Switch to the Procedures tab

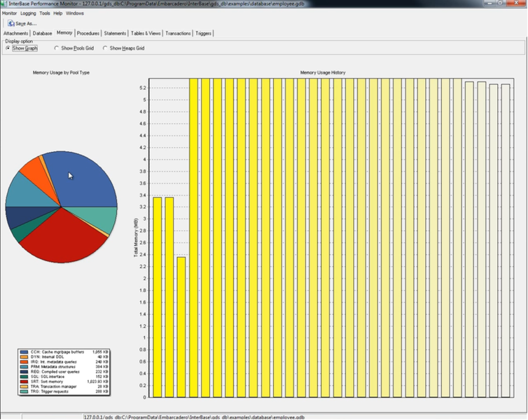88,34
